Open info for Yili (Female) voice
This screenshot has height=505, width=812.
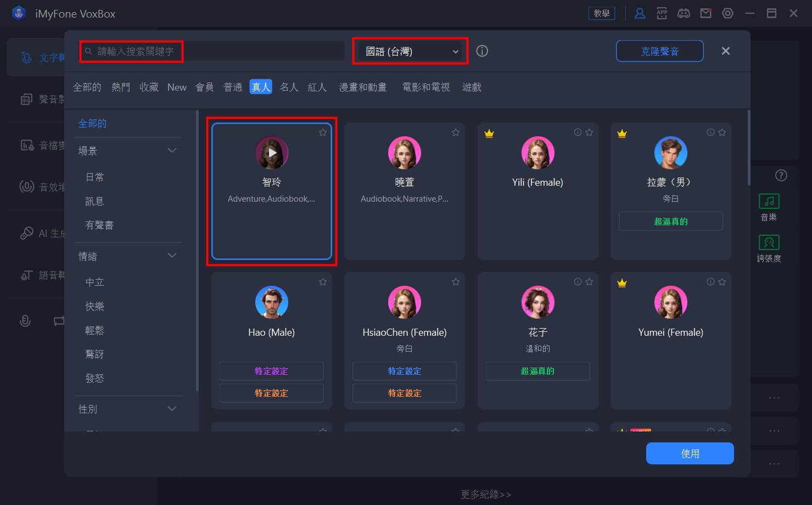pyautogui.click(x=578, y=132)
